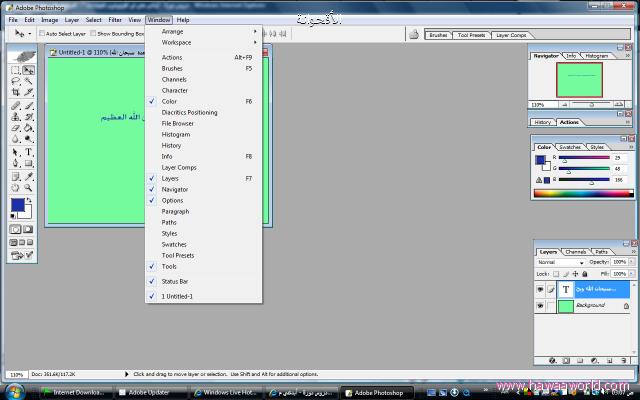Viewport: 640px width, 400px height.
Task: Select the Hand tool
Action: 15,187
